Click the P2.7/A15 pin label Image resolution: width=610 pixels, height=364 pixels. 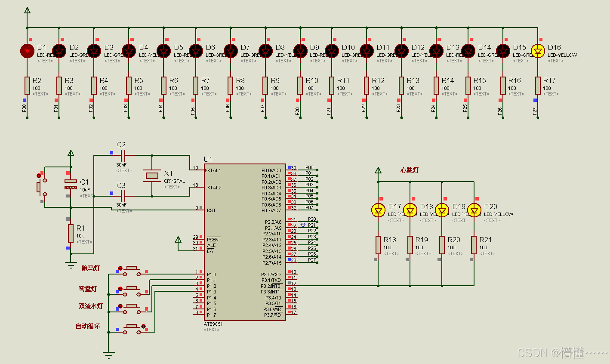coord(272,263)
